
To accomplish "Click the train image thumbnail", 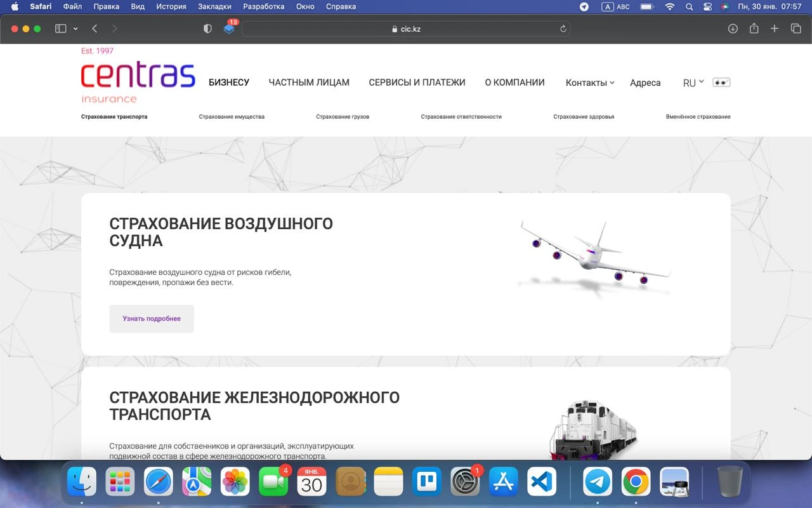I will pyautogui.click(x=593, y=429).
